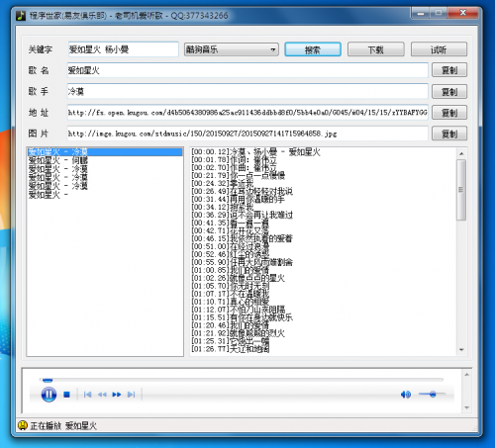Select the highlighted first 爱如星火 - 冷漠 result
495x448 pixels.
(105, 151)
